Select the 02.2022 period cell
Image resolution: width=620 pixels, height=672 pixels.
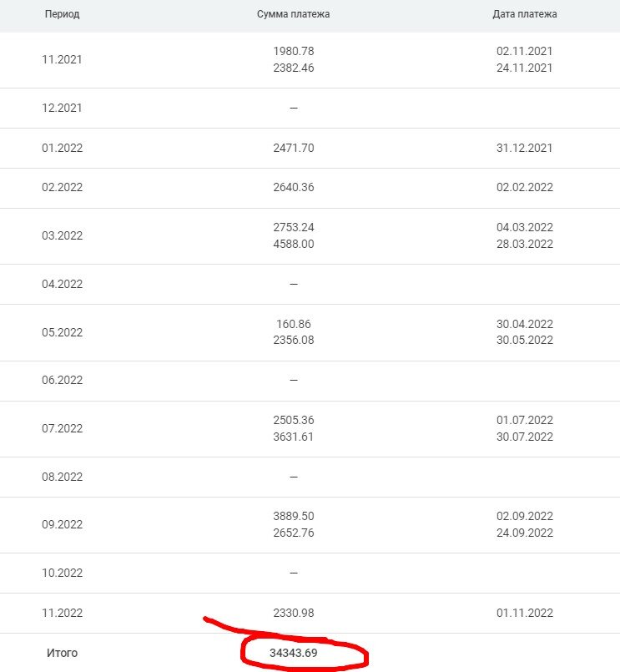[62, 187]
